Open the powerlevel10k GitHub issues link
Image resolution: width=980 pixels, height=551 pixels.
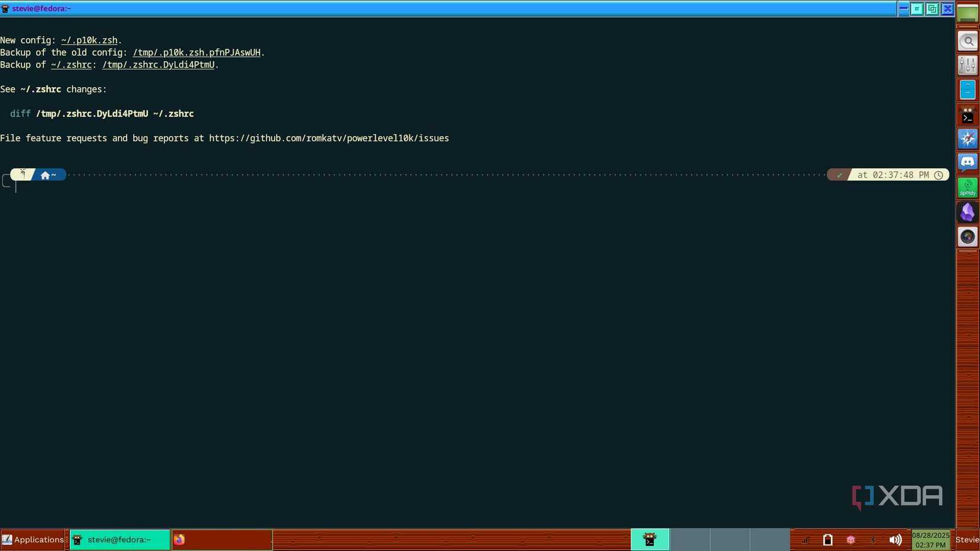[328, 138]
